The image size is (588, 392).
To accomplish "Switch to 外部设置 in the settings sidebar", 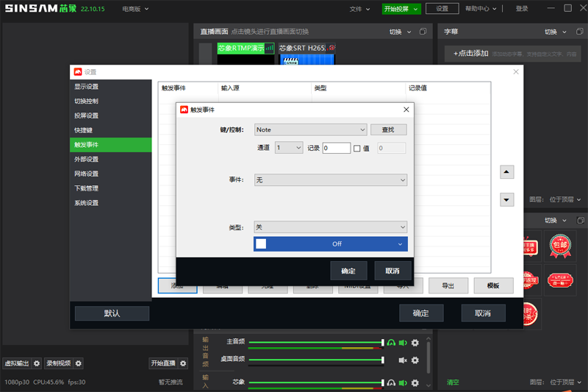I will pyautogui.click(x=111, y=160).
